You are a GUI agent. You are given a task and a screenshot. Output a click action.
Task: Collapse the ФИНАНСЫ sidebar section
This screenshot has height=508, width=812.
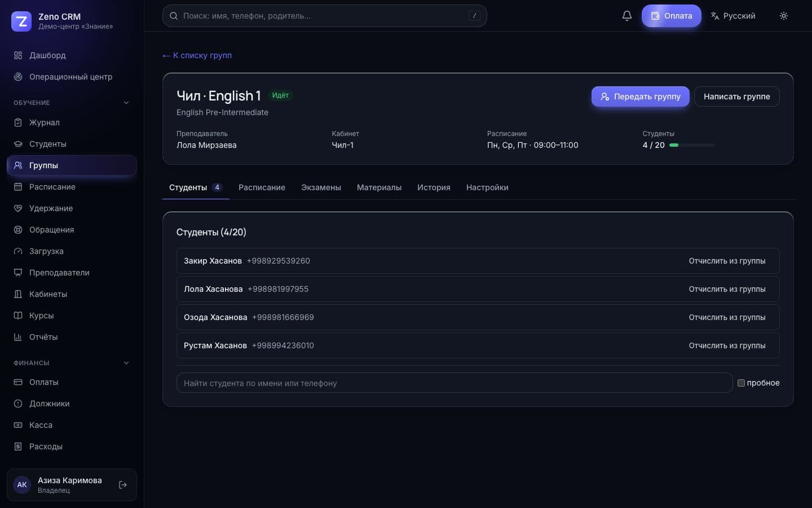(x=72, y=363)
